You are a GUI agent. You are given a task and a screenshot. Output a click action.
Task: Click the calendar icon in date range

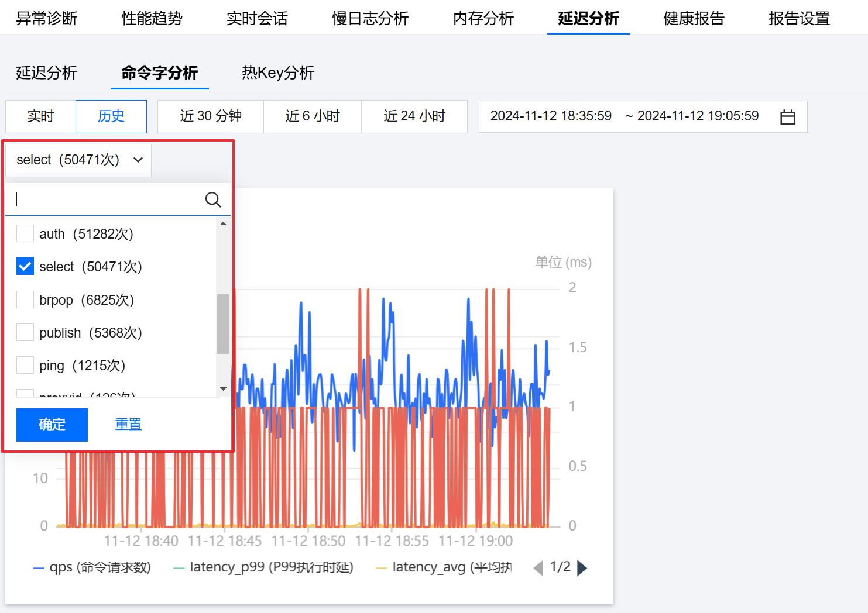coord(787,117)
